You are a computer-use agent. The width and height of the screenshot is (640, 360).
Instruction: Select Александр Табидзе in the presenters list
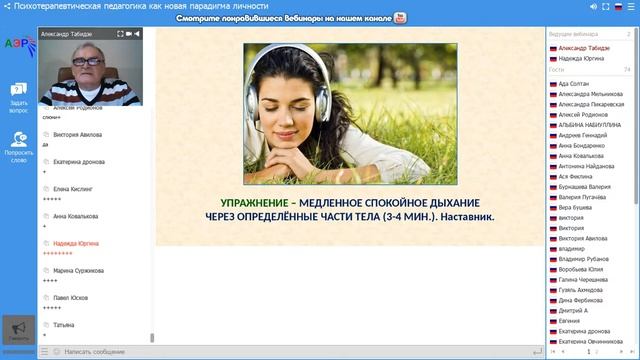pyautogui.click(x=584, y=48)
